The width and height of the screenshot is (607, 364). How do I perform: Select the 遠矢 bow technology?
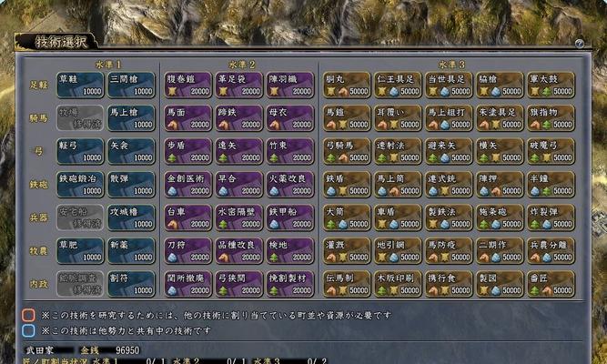(238, 151)
